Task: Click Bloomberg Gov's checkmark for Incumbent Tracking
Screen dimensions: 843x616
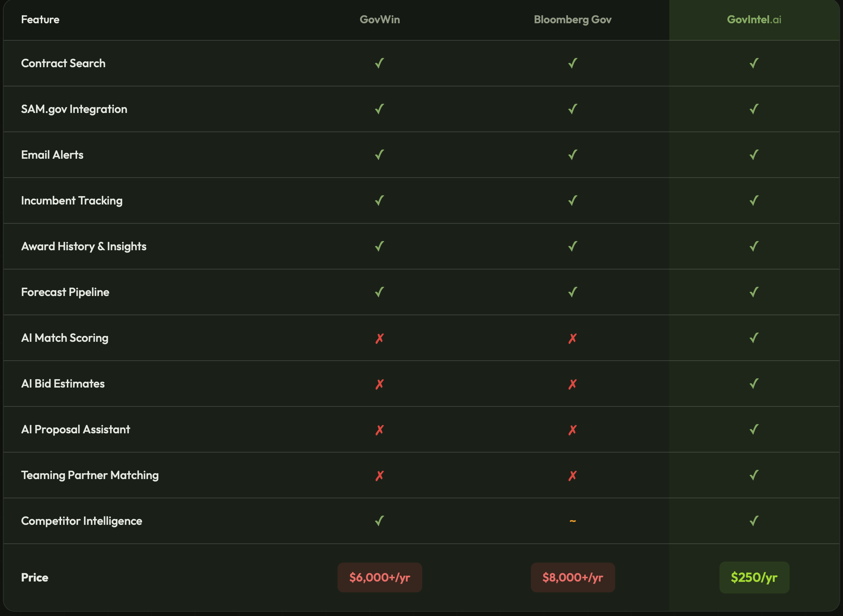Action: [x=572, y=200]
